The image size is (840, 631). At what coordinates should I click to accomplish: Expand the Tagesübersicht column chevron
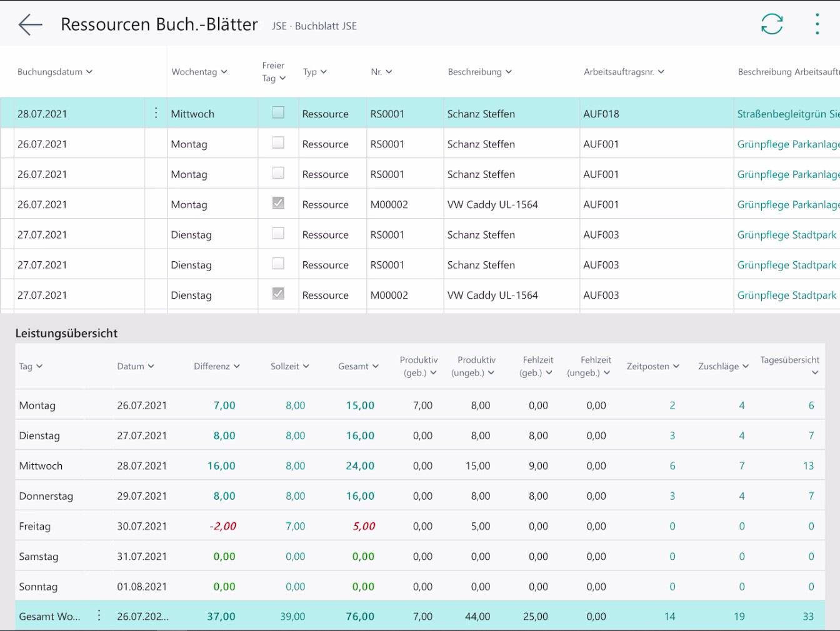(x=814, y=373)
